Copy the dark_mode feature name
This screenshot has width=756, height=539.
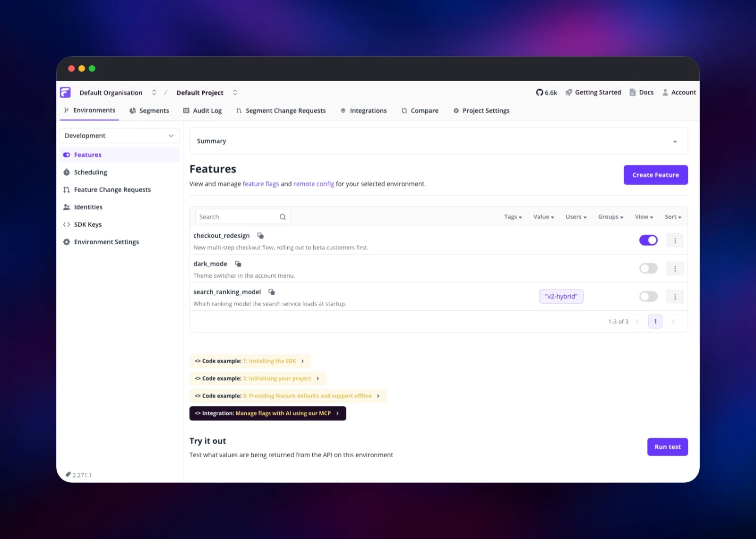tap(238, 264)
